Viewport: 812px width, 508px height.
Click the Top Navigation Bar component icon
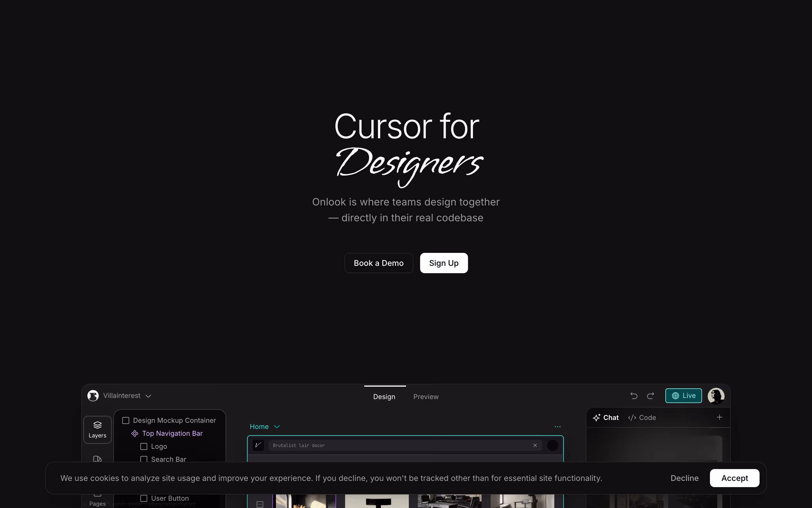pos(134,434)
